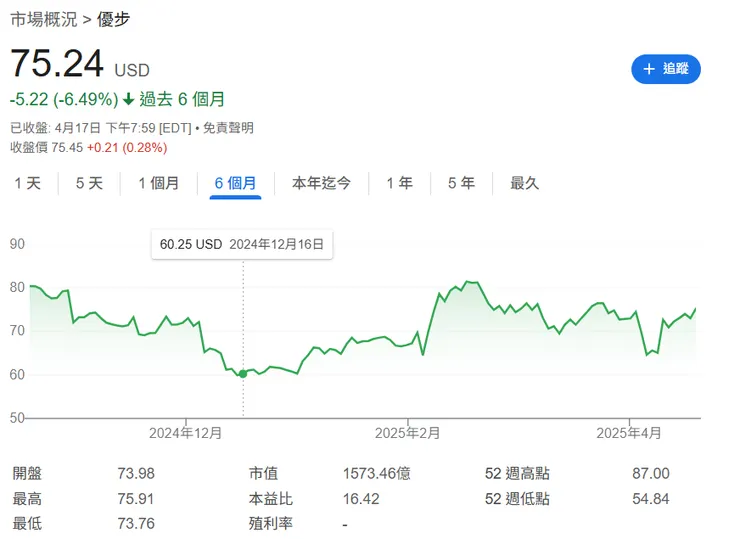The width and height of the screenshot is (740, 539).
Task: Click the 2025年4月 axis label
Action: pos(629,433)
